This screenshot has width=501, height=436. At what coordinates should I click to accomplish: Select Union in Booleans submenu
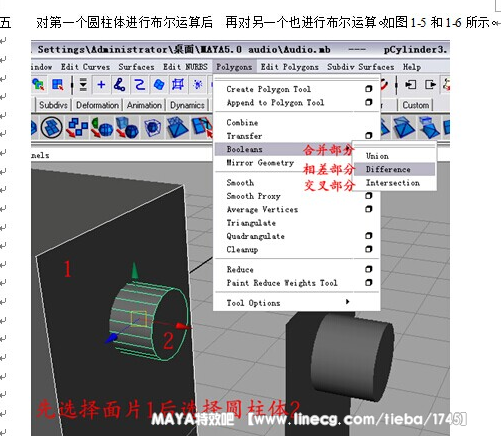pos(377,156)
